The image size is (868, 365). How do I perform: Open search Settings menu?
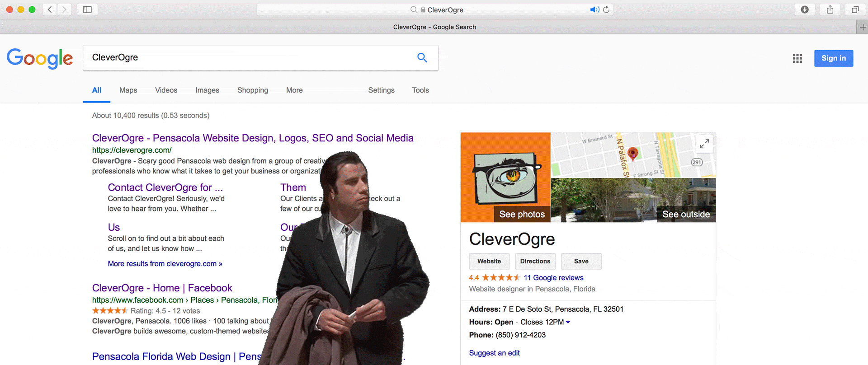coord(382,90)
